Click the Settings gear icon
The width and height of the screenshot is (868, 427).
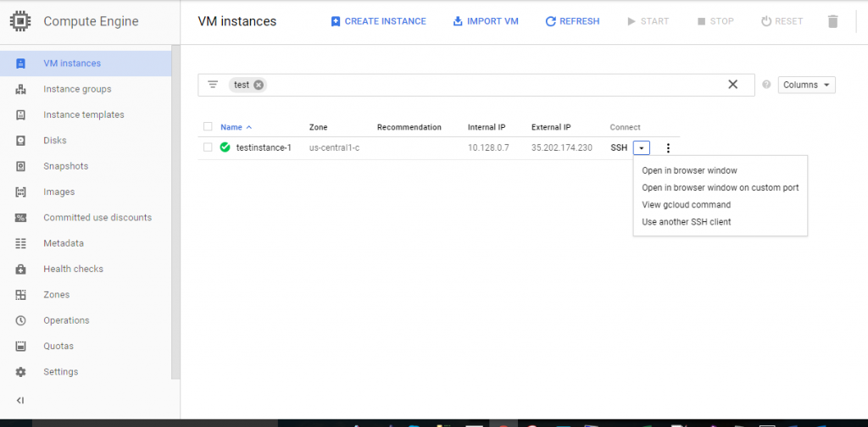click(x=21, y=372)
